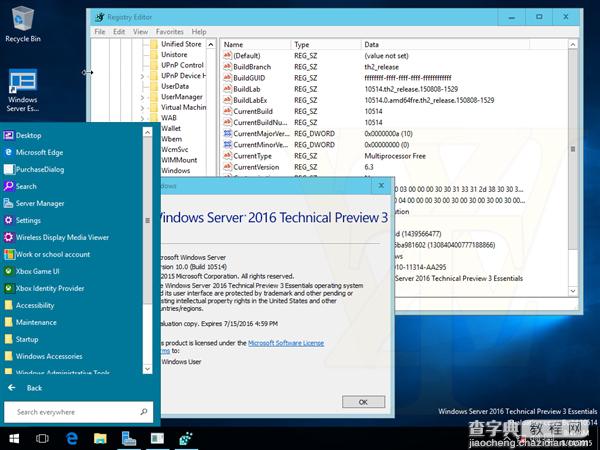
Task: Open the Edit menu in Registry Editor
Action: (x=119, y=32)
